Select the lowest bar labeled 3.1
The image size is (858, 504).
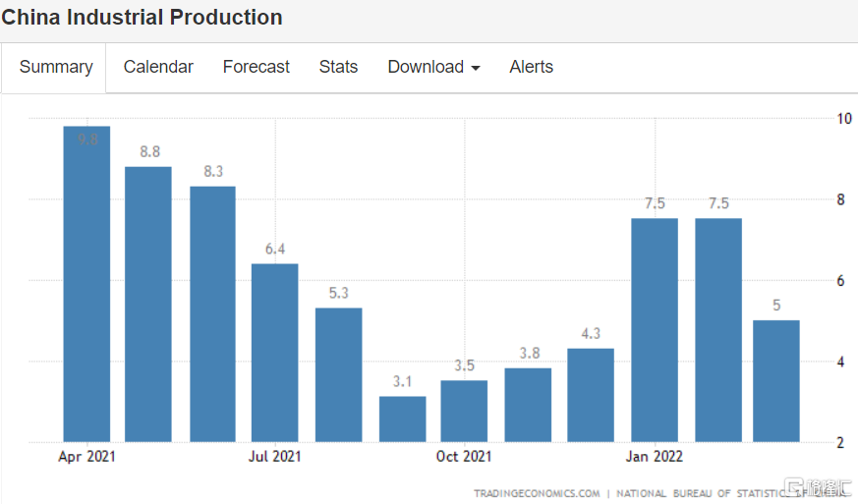(x=402, y=419)
